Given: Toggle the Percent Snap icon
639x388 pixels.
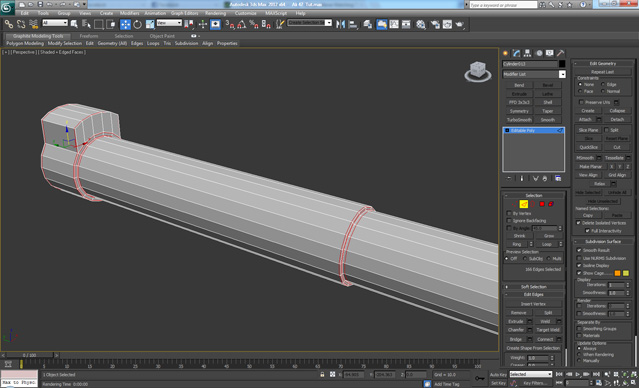Looking at the screenshot, I should [x=253, y=24].
